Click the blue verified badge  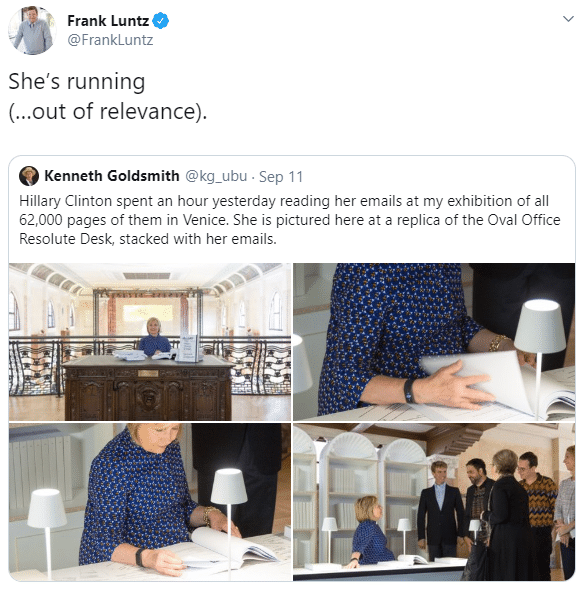pyautogui.click(x=161, y=21)
